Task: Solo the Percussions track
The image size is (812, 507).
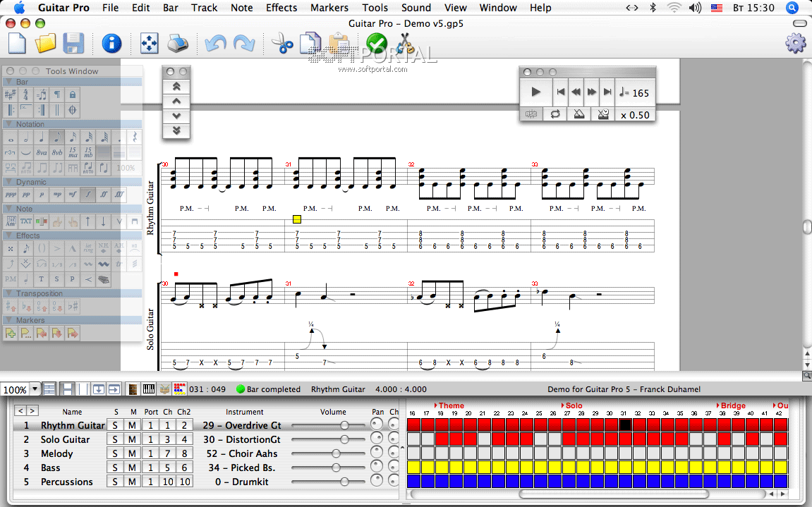Action: [x=116, y=482]
